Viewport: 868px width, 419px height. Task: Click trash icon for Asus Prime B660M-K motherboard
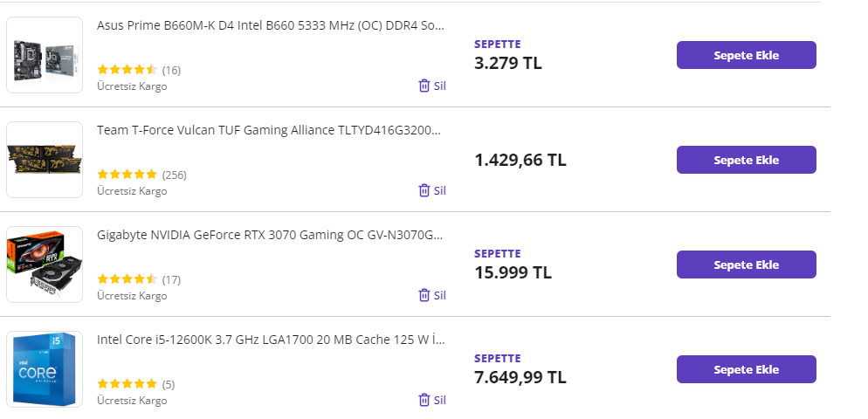click(424, 86)
